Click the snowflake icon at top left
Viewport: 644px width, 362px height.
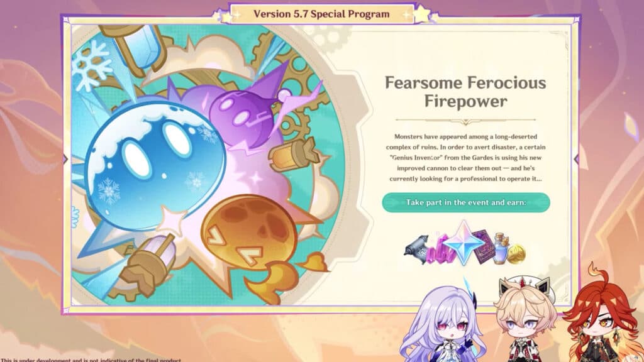click(x=92, y=65)
